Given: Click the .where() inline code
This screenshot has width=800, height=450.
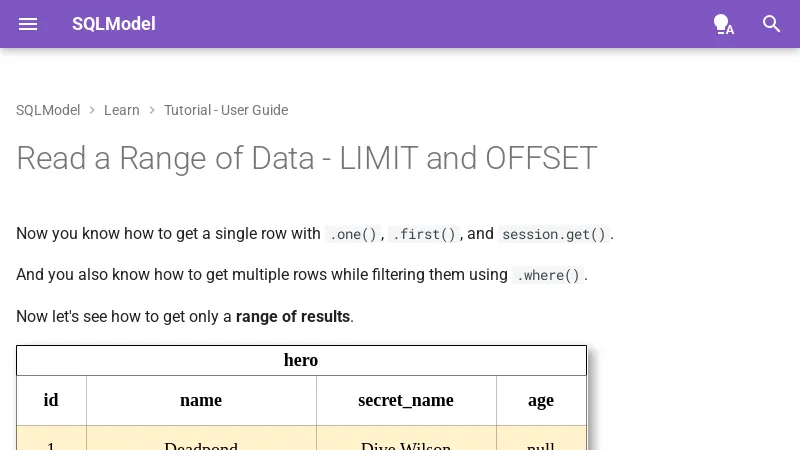Looking at the screenshot, I should tap(548, 275).
